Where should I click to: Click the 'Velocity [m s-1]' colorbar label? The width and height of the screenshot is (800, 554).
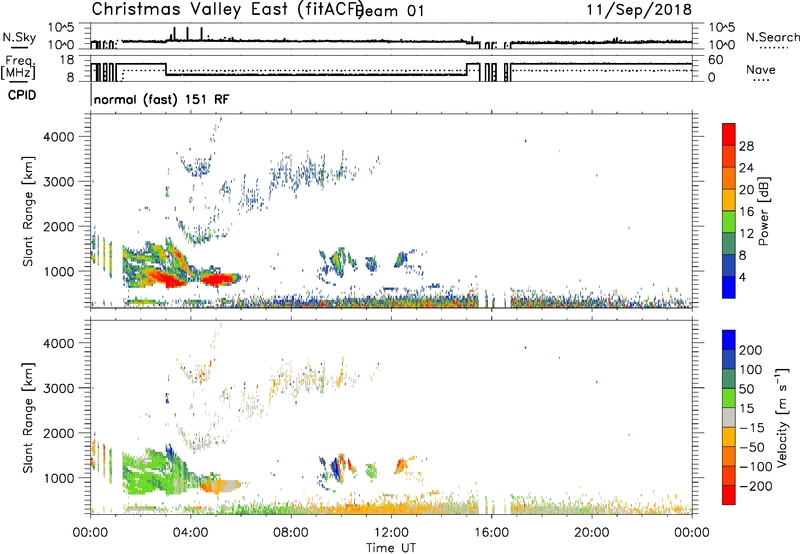(x=782, y=417)
